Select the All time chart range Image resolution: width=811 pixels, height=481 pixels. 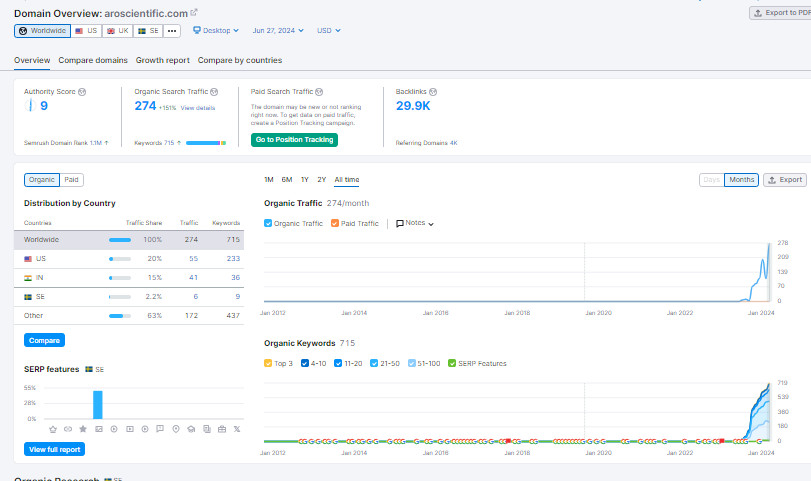coord(347,179)
